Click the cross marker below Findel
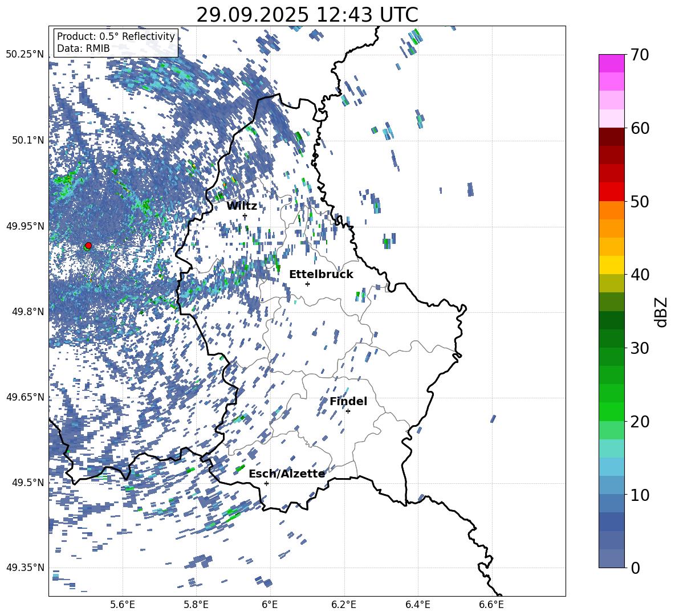 348,411
